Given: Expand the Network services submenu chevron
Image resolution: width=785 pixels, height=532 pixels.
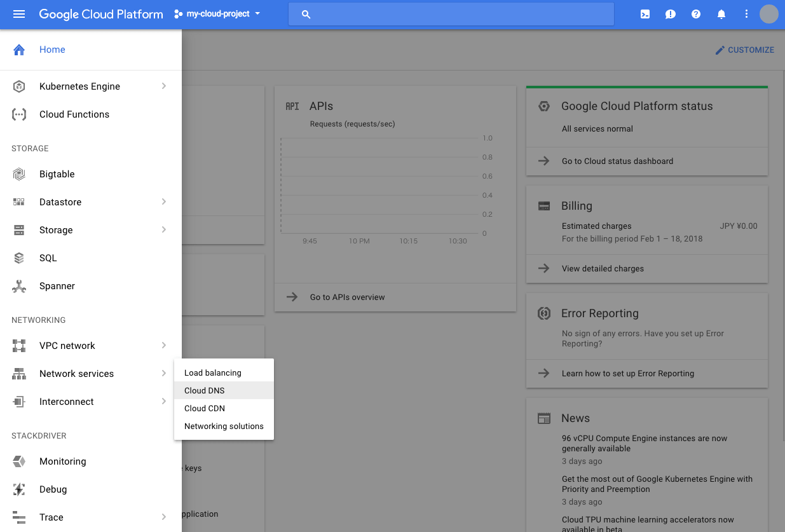Looking at the screenshot, I should click(164, 373).
